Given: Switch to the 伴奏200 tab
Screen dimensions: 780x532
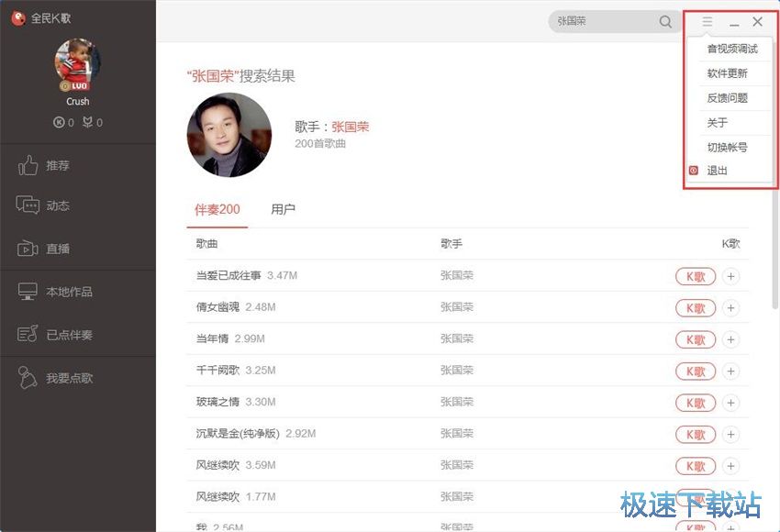Looking at the screenshot, I should pyautogui.click(x=217, y=209).
